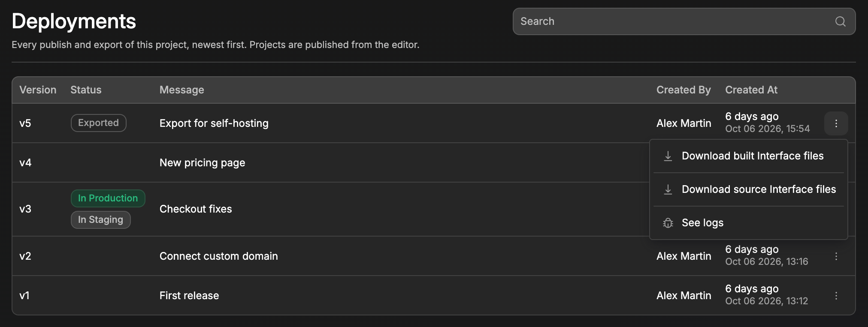Click the In Production status badge

(108, 198)
